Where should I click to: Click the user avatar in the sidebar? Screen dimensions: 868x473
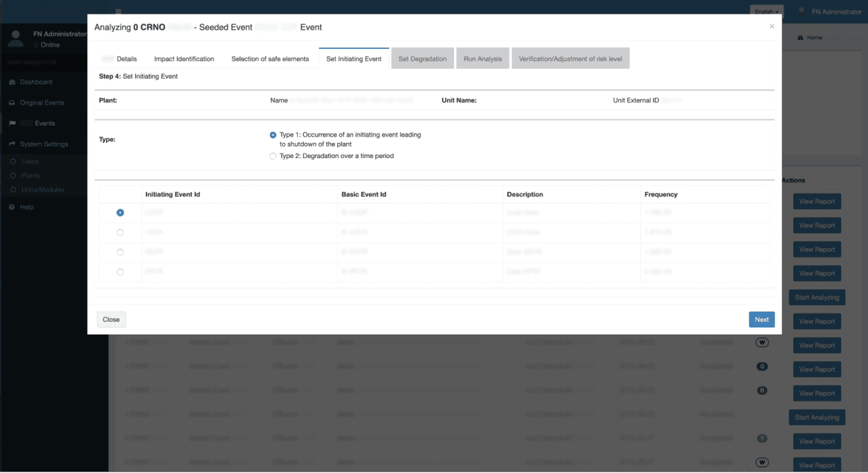pyautogui.click(x=16, y=39)
